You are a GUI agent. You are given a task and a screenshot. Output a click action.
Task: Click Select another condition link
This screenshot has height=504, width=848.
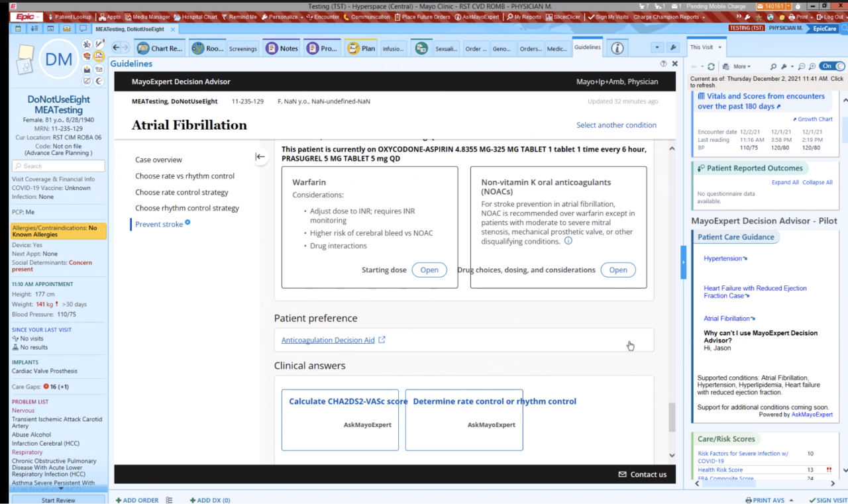(616, 125)
